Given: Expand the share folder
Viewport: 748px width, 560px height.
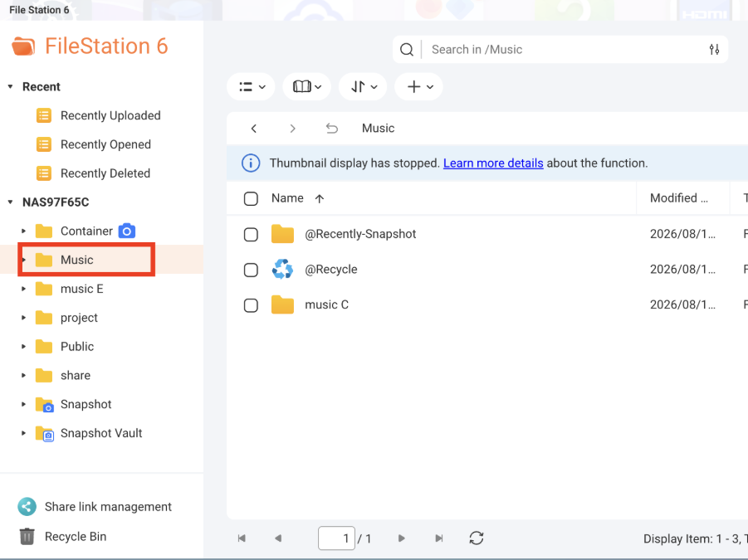Looking at the screenshot, I should [23, 376].
